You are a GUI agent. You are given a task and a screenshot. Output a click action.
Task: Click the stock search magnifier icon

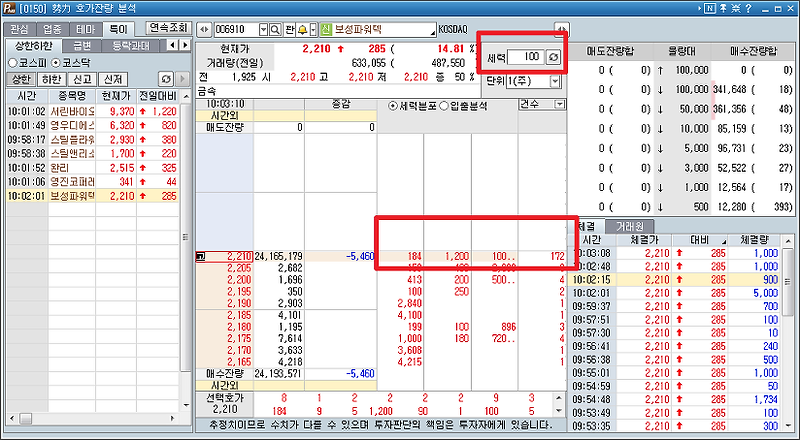(x=275, y=30)
